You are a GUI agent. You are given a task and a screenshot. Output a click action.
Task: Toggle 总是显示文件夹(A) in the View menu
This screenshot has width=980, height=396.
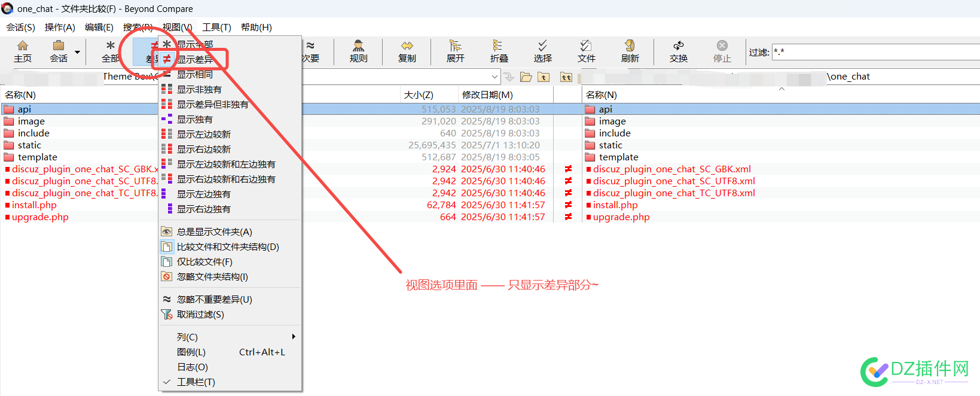pos(214,231)
